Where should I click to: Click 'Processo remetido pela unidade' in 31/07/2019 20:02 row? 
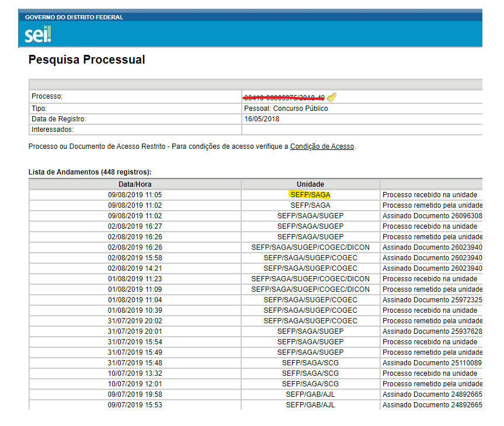click(x=432, y=321)
